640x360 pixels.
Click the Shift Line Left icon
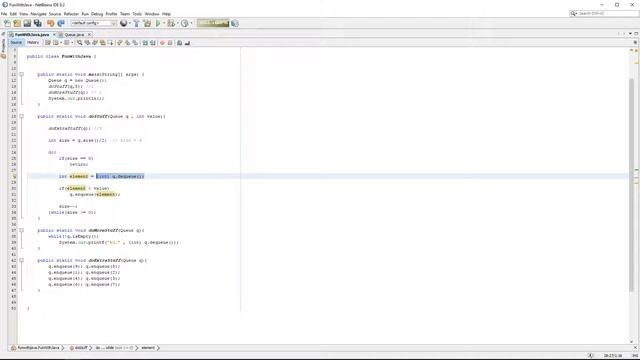(145, 42)
